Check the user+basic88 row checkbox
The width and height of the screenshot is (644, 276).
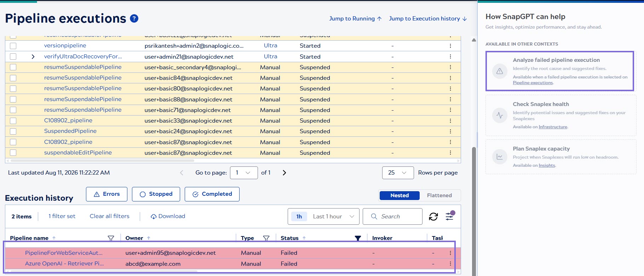pyautogui.click(x=13, y=99)
